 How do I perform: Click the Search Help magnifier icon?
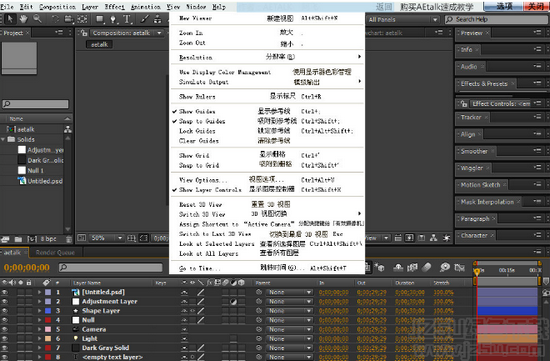(449, 20)
